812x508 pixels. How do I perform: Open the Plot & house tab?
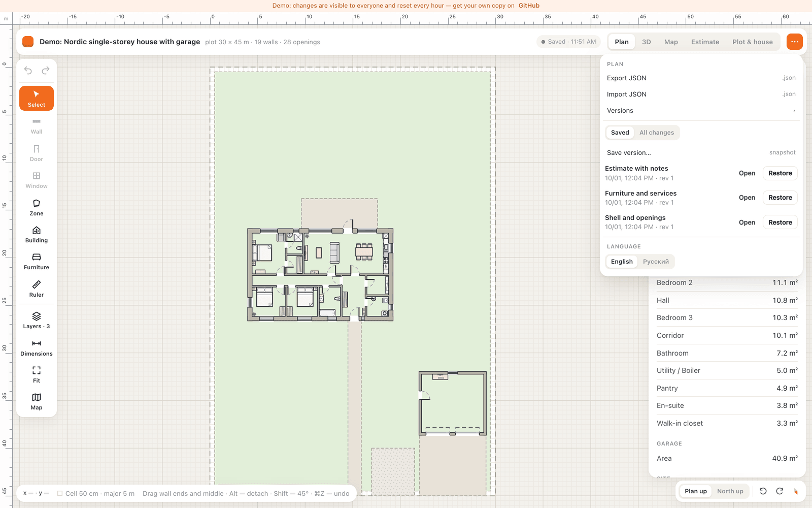(x=752, y=42)
